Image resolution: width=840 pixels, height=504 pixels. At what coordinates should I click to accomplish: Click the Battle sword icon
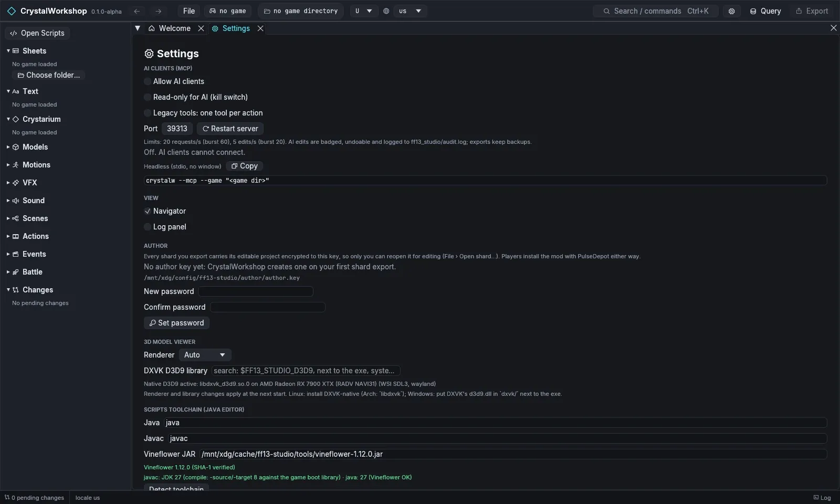tap(16, 272)
